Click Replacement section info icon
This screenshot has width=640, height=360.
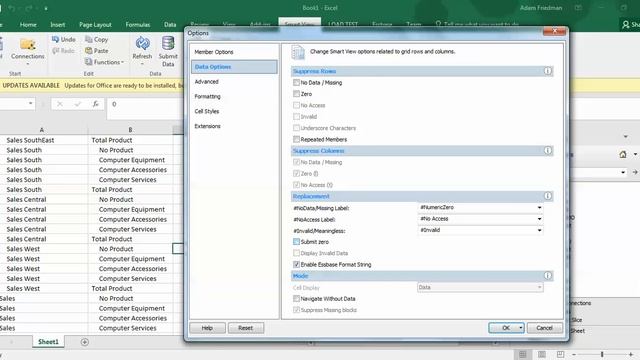click(x=548, y=196)
